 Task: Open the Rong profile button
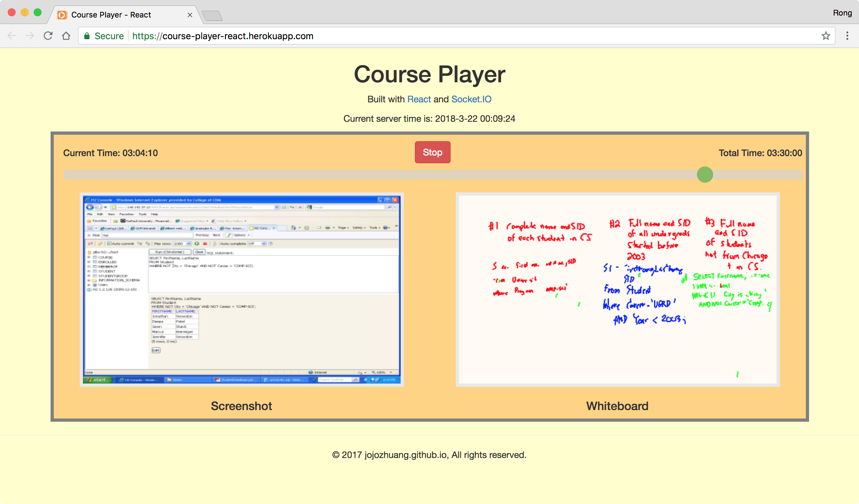842,13
